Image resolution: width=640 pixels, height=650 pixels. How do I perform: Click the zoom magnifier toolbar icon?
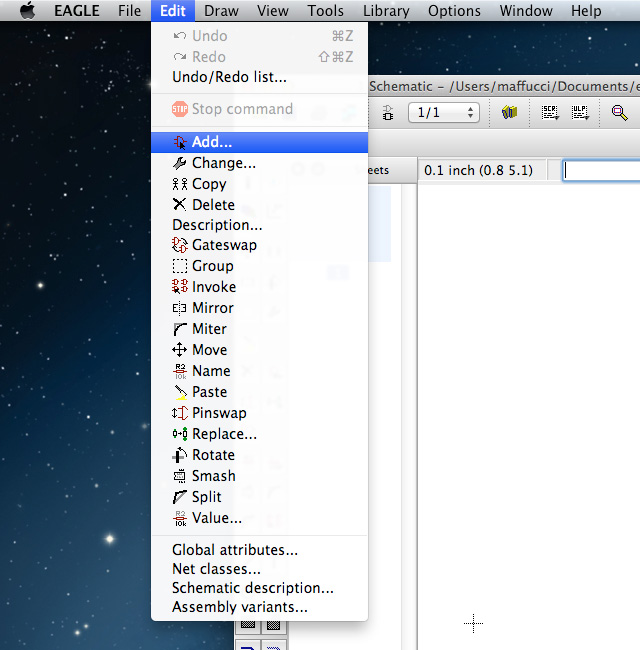[620, 113]
